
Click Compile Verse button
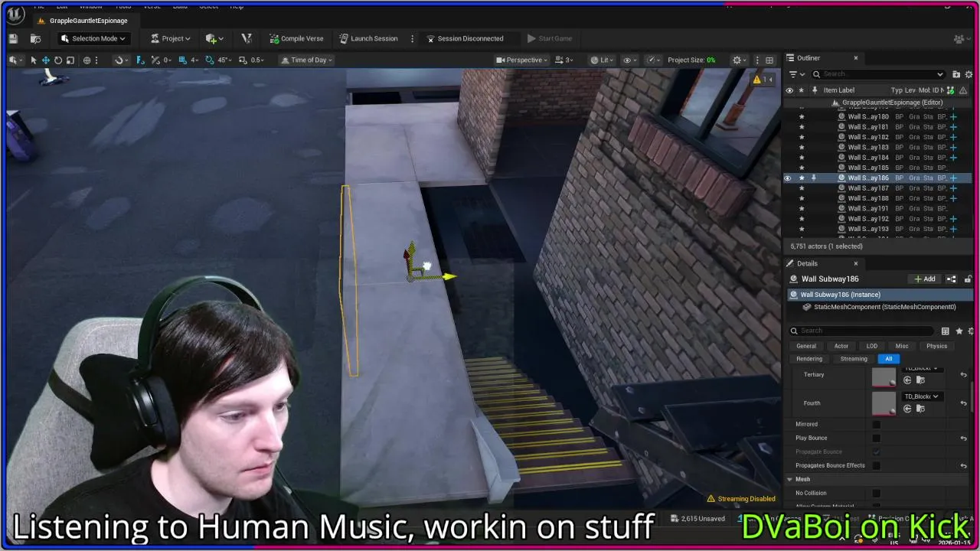[x=296, y=38]
